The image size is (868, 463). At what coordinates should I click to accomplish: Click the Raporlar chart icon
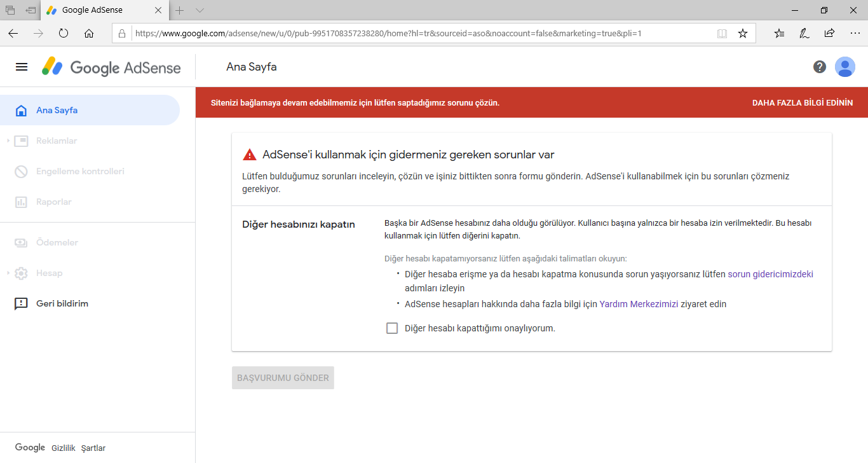21,202
